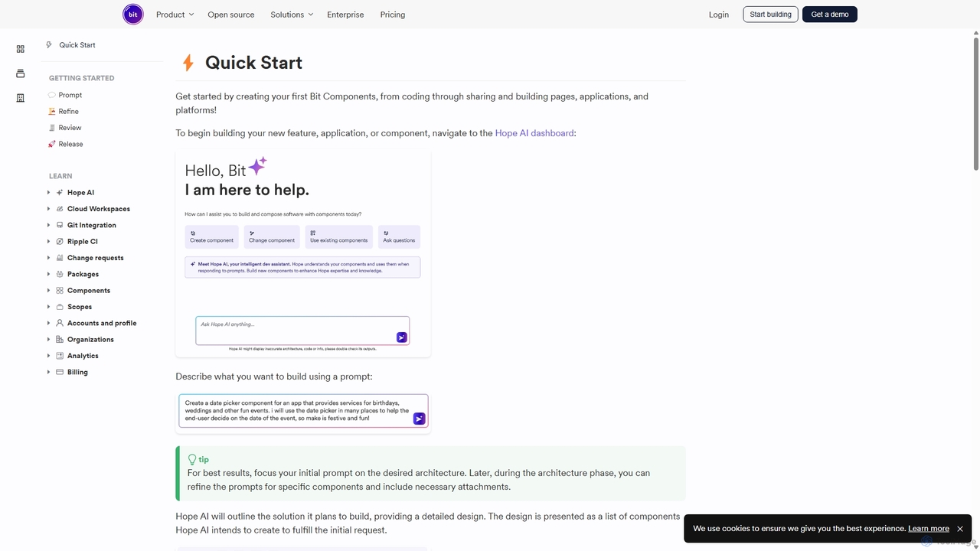Expand the Git Integration section arrow
The height and width of the screenshot is (551, 980).
49,225
